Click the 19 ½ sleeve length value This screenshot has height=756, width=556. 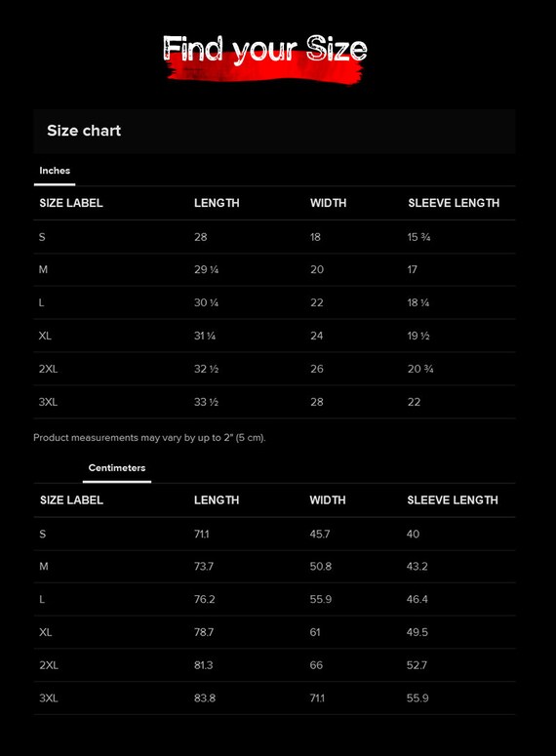(418, 336)
